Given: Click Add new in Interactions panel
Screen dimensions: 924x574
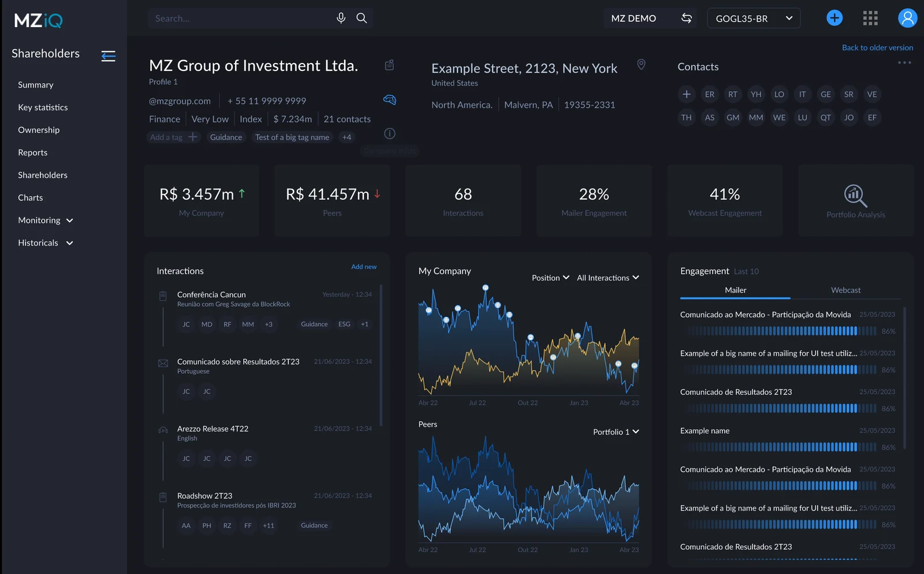Looking at the screenshot, I should point(364,267).
